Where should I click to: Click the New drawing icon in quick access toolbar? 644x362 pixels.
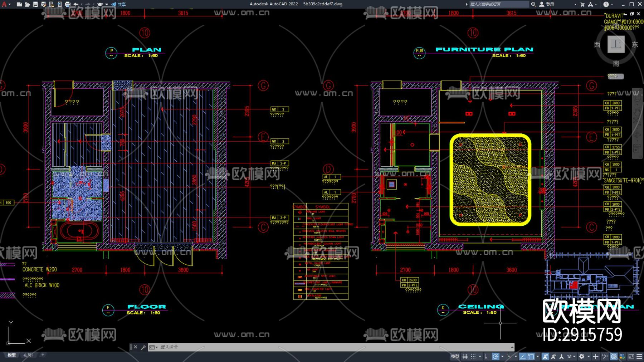[x=19, y=4]
